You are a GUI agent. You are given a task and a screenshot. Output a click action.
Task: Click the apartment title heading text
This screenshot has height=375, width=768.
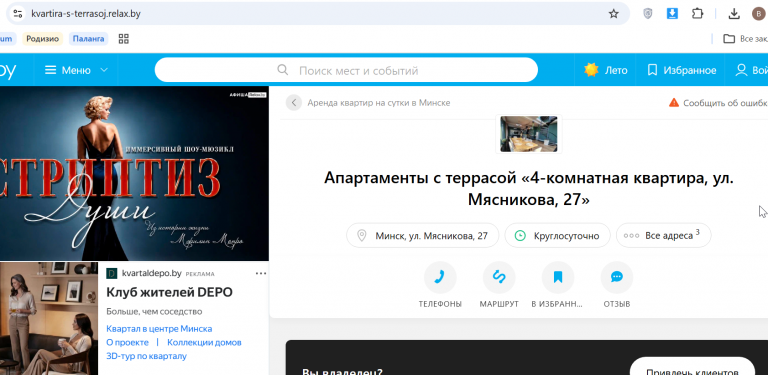pos(528,188)
